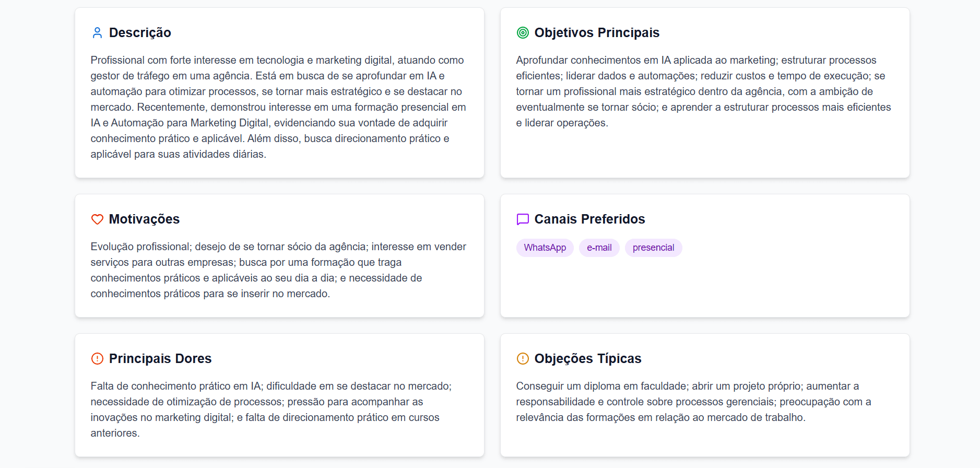This screenshot has height=468, width=980.
Task: Select the target icon beside Objetivos Principais
Action: click(522, 32)
